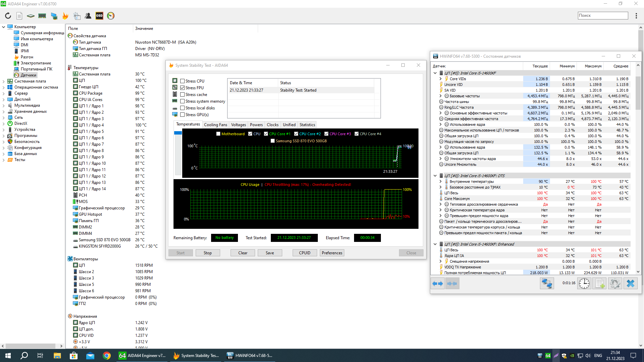Click the blue X icon in HWiNFO
This screenshot has width=644, height=362.
click(x=631, y=283)
